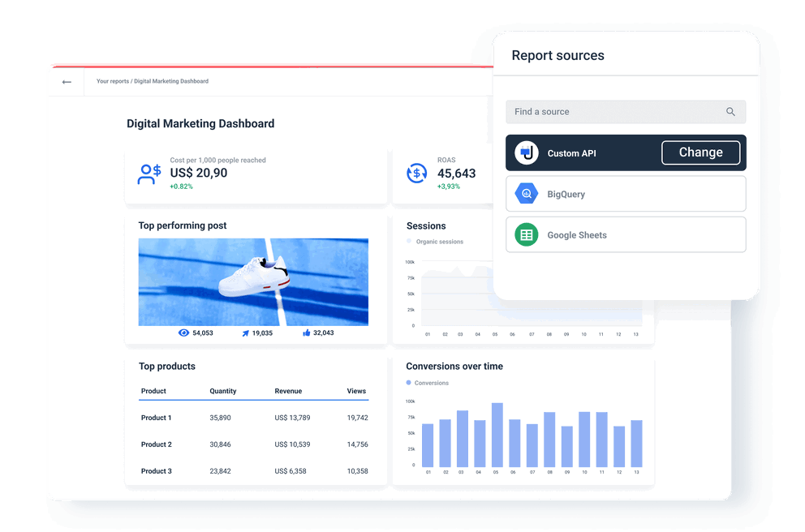Click the Change button for Custom API
805x532 pixels.
coord(700,152)
